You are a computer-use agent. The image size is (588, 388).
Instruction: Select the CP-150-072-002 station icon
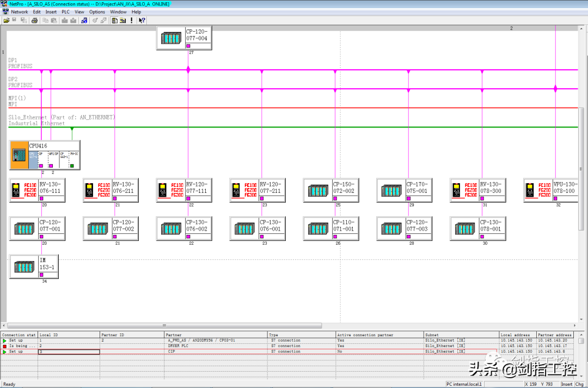[317, 190]
